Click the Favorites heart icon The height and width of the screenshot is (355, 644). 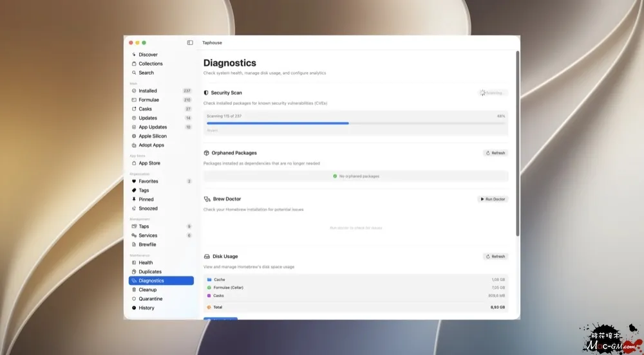point(134,181)
